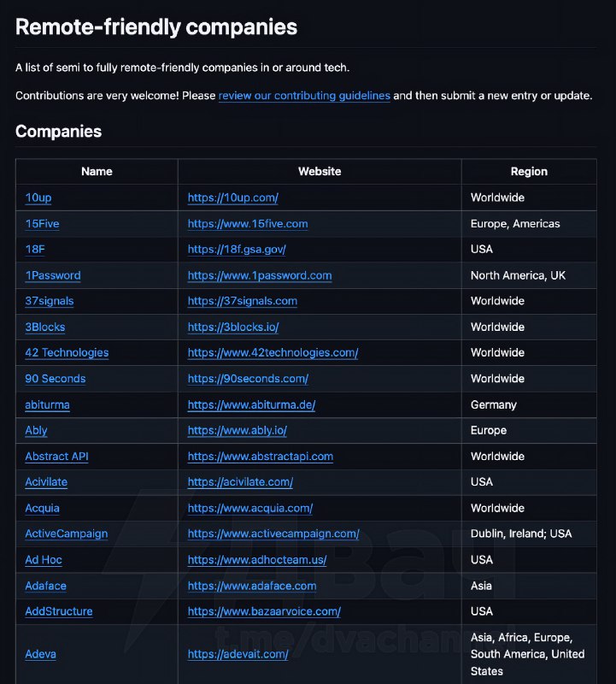Visit https://www.15five.com website link
616x684 pixels.
pyautogui.click(x=248, y=224)
